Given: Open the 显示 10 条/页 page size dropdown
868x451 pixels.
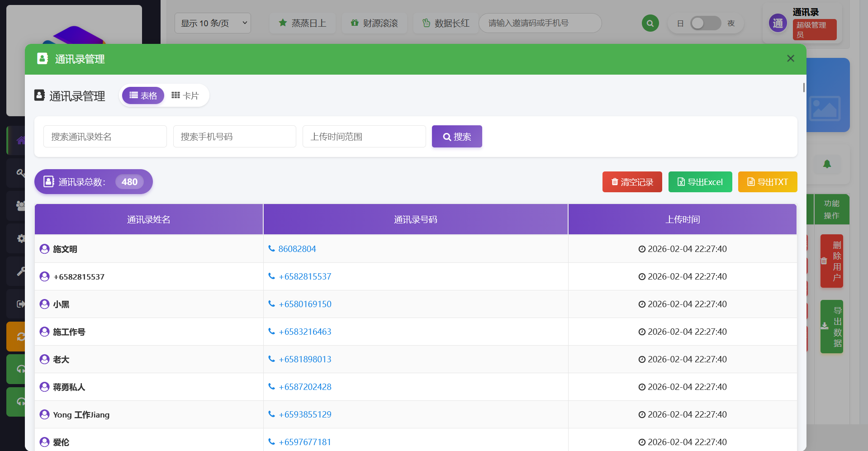Looking at the screenshot, I should (213, 23).
